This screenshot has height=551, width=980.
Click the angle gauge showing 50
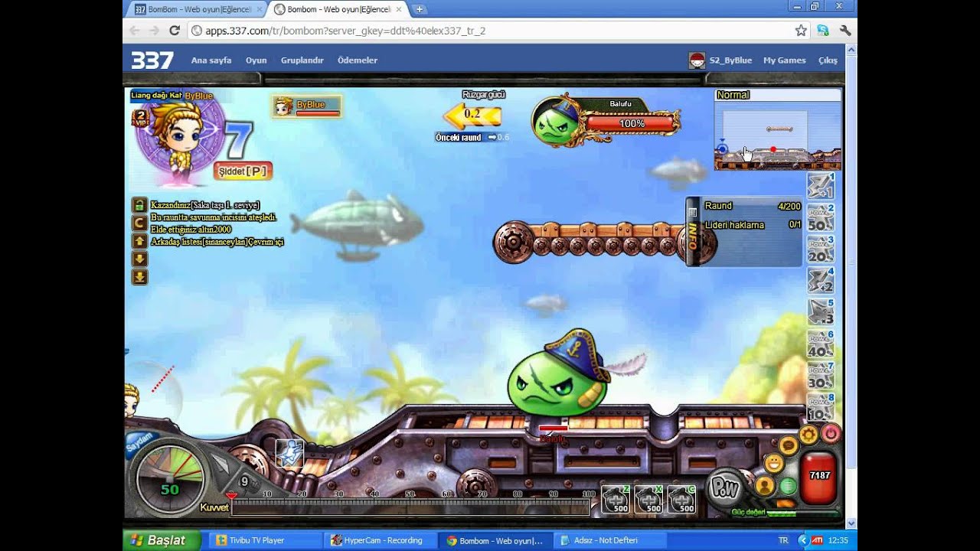169,480
